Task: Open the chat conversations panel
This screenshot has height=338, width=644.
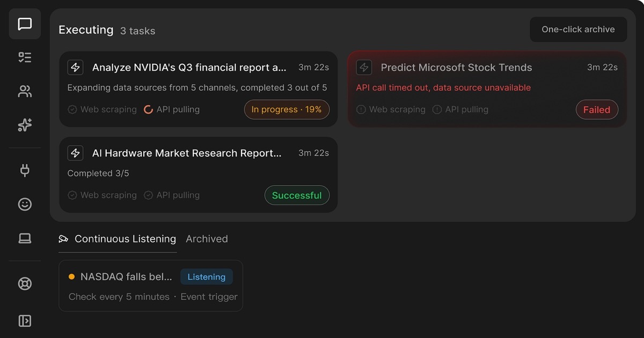Action: point(24,24)
